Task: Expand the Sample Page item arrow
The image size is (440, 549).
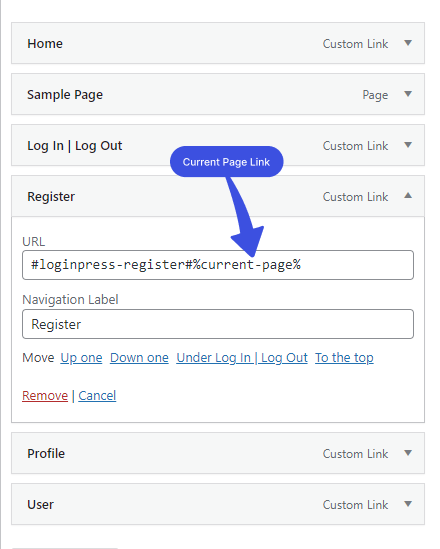Action: click(408, 94)
